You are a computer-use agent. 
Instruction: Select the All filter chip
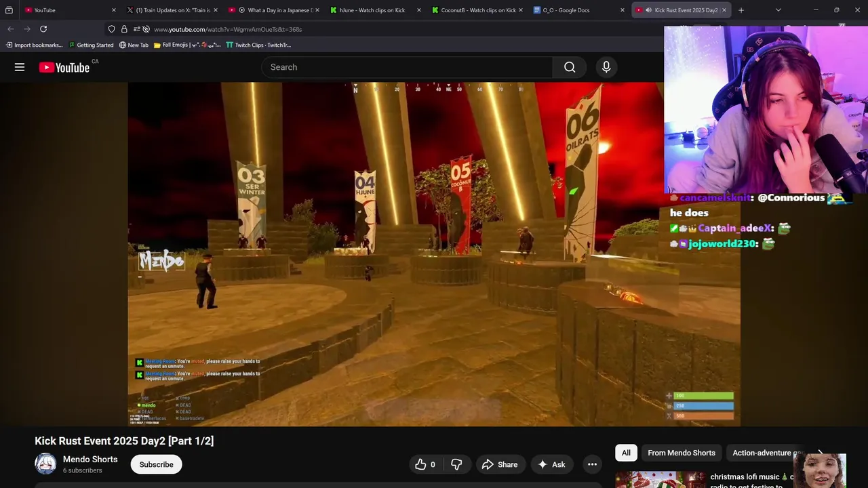[x=626, y=453]
